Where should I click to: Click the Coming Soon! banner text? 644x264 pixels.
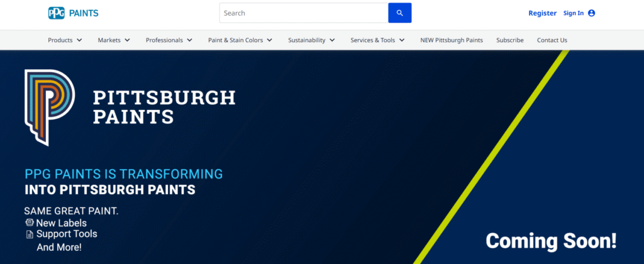point(551,240)
